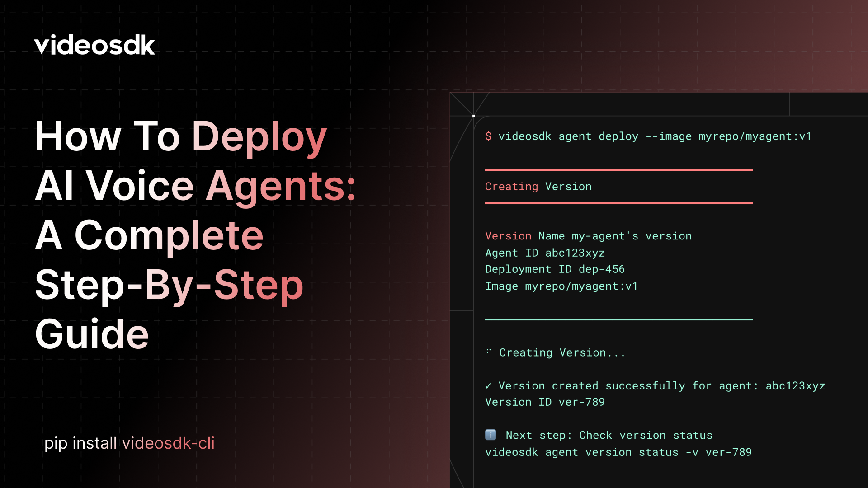Click the Agent ID abc123xyz entry
The image size is (868, 488).
click(545, 253)
